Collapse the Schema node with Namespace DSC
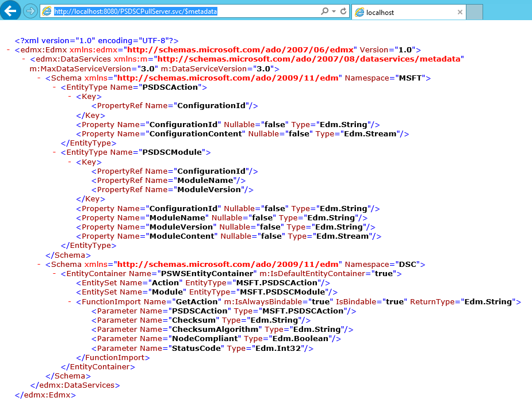The height and width of the screenshot is (413, 532). (39, 265)
